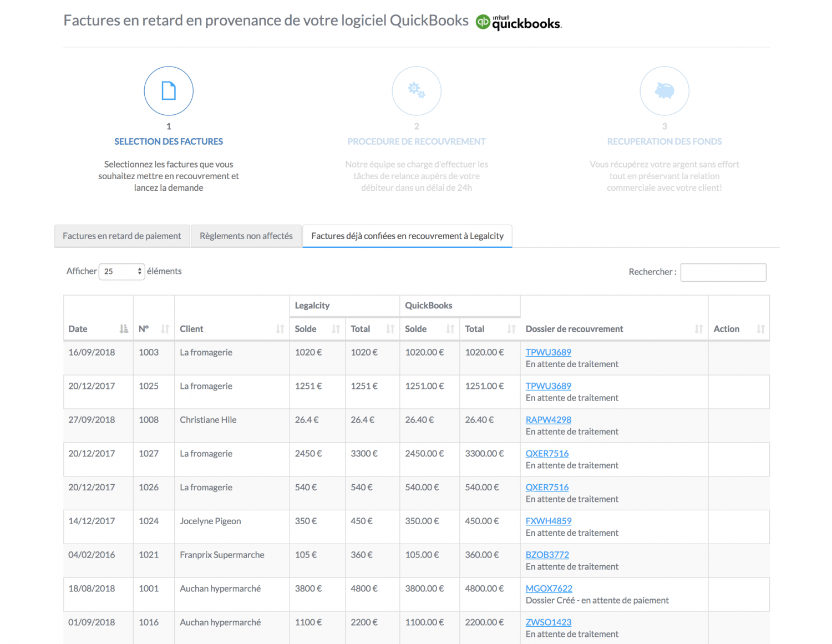
Task: Open dossier FXWH4859 link
Action: 548,521
